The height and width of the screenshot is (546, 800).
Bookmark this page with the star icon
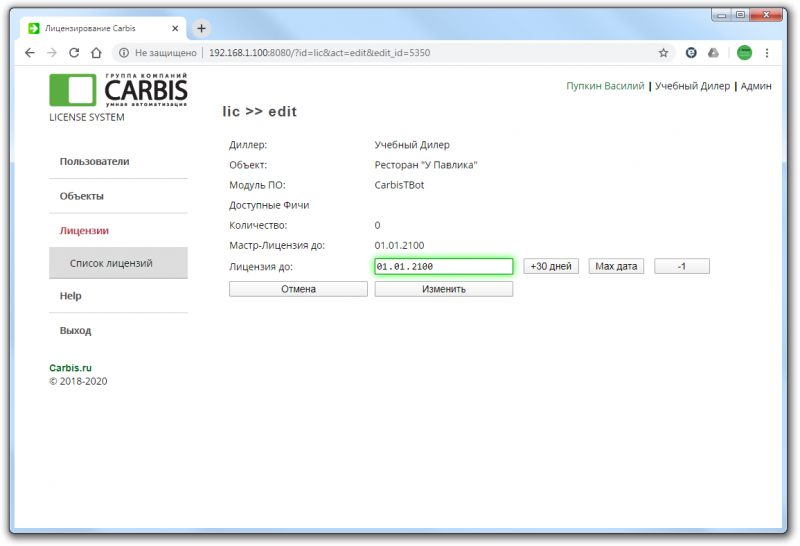[663, 52]
